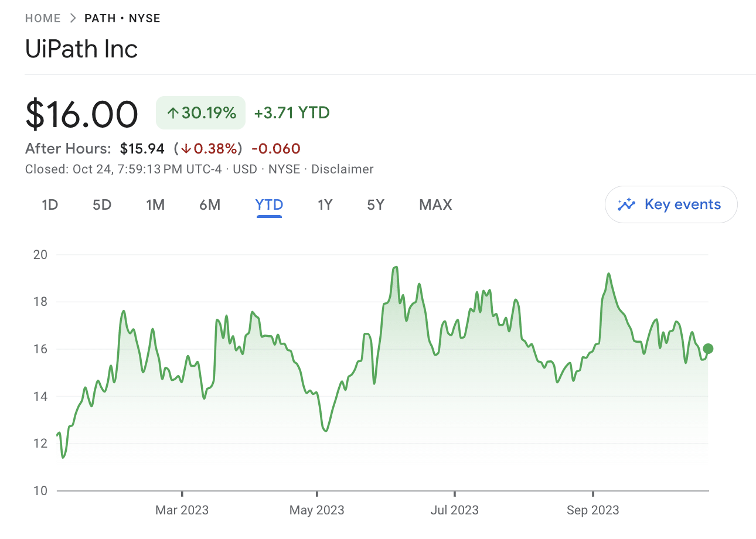Click the 18 y-axis label
Image resolution: width=756 pixels, height=539 pixels.
[x=40, y=302]
